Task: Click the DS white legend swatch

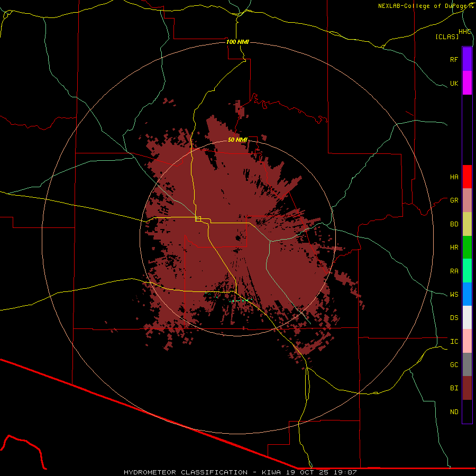Action: click(467, 317)
